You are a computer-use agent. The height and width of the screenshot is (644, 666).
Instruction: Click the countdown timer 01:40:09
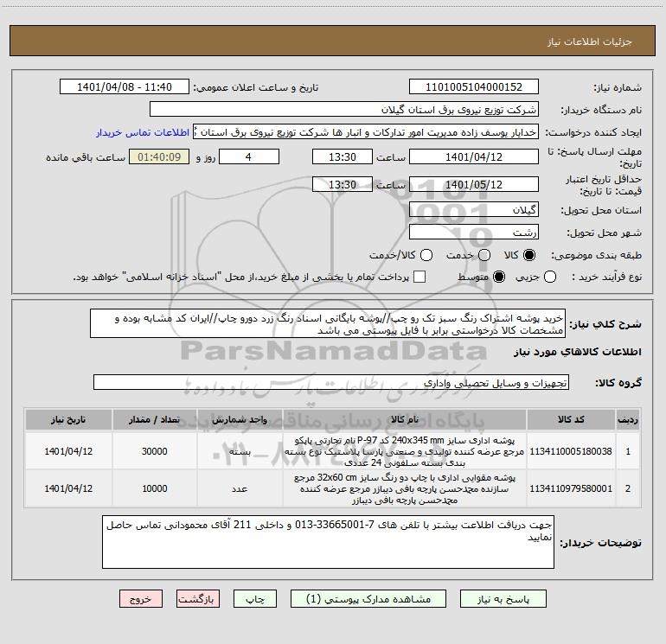coord(159,156)
